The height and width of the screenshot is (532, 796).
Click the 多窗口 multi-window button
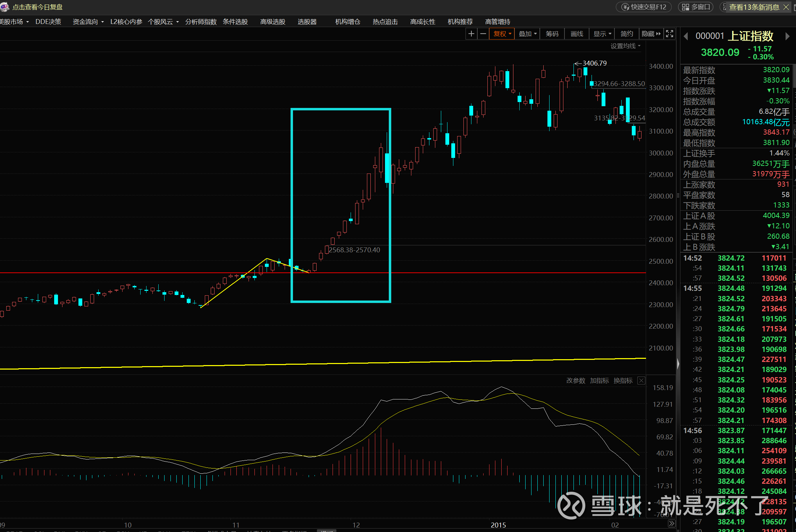tap(696, 7)
